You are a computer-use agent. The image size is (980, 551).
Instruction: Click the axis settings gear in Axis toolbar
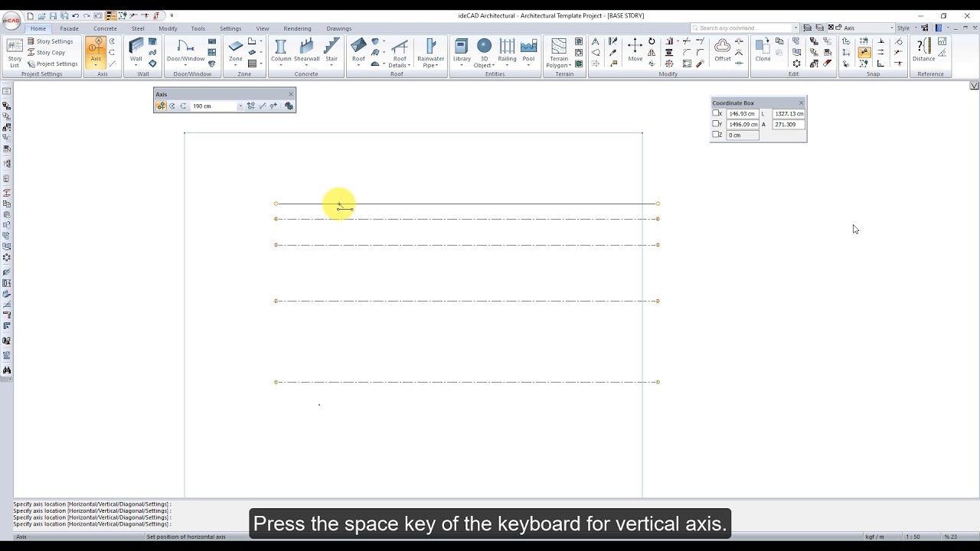pos(289,106)
